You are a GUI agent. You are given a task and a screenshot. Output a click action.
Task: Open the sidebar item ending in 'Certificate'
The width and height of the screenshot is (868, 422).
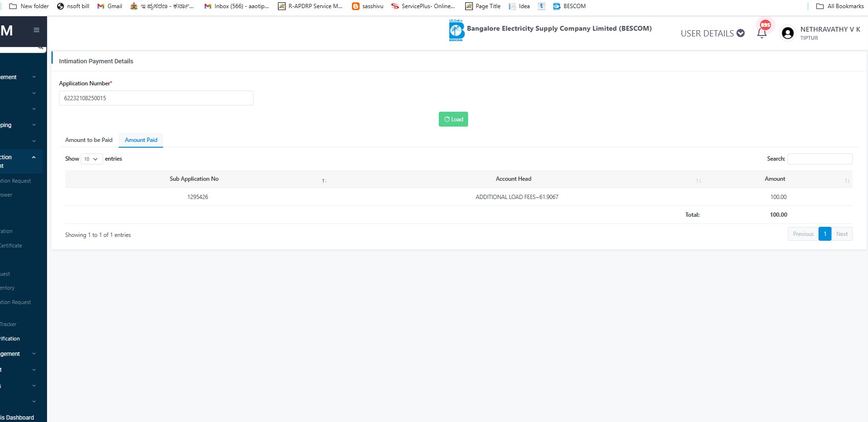coord(11,246)
